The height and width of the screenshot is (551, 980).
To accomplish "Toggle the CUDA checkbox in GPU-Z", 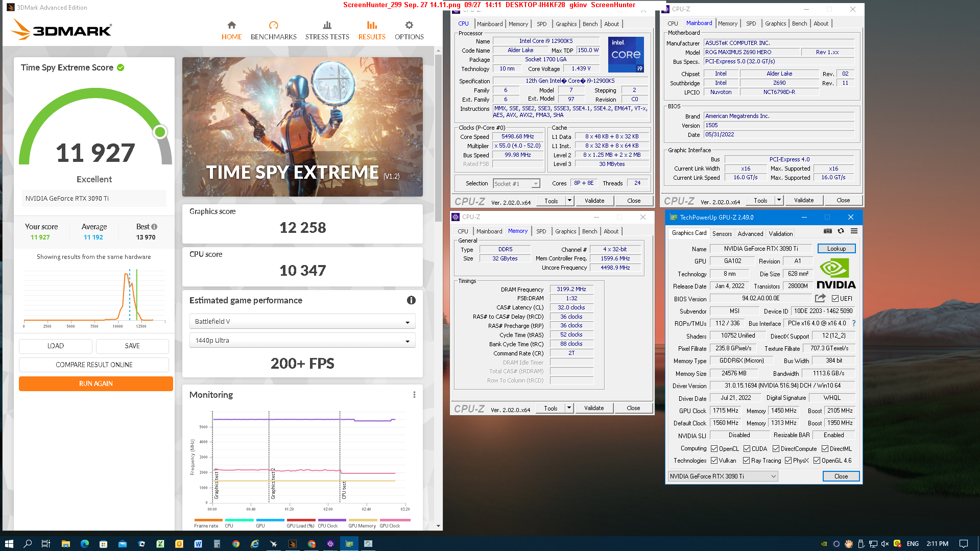I will 747,449.
